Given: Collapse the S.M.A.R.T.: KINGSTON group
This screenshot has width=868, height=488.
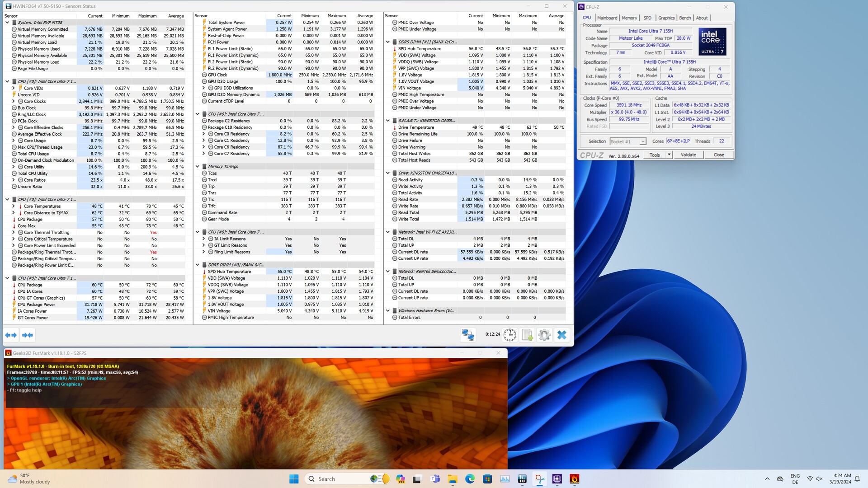Looking at the screenshot, I should (388, 121).
